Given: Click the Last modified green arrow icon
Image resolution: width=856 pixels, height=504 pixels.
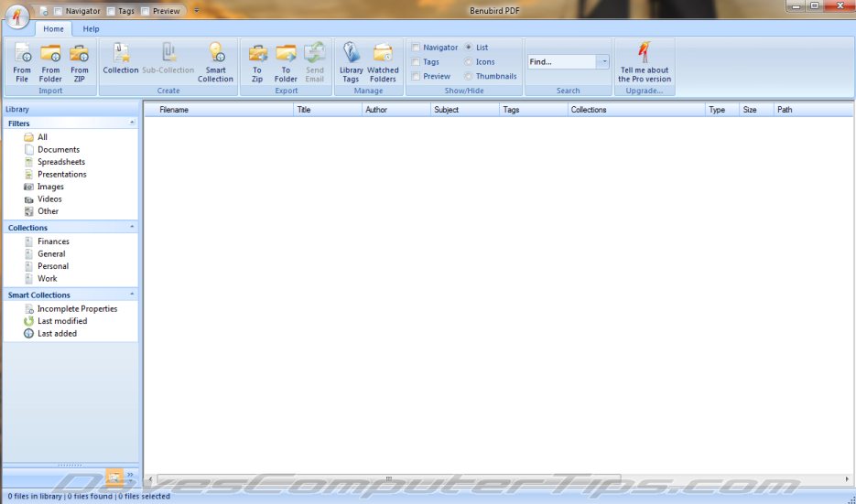Looking at the screenshot, I should (29, 321).
